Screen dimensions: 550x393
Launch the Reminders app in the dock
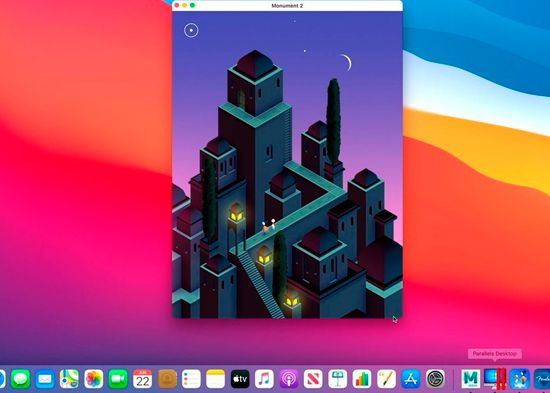191,379
